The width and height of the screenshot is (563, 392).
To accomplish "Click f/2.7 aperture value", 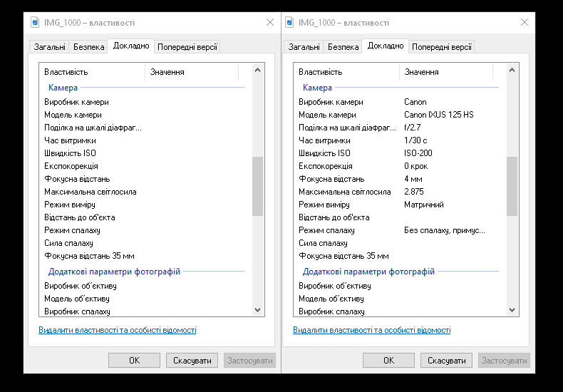I will point(412,128).
